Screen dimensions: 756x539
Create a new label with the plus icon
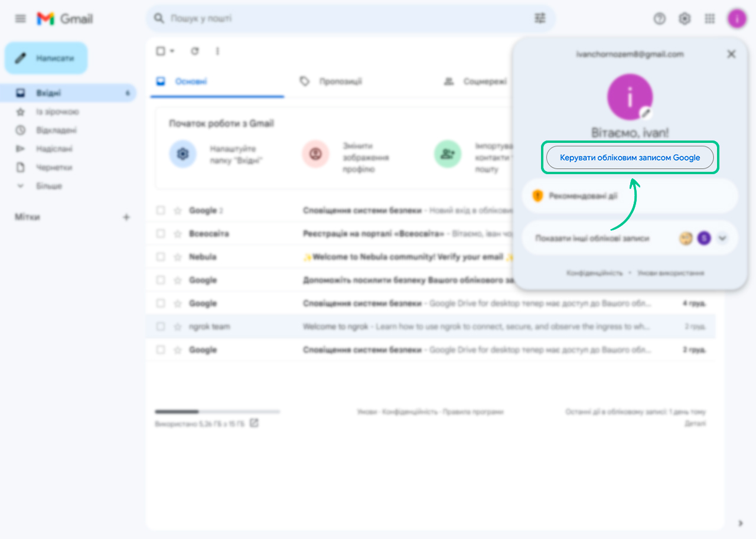[126, 217]
